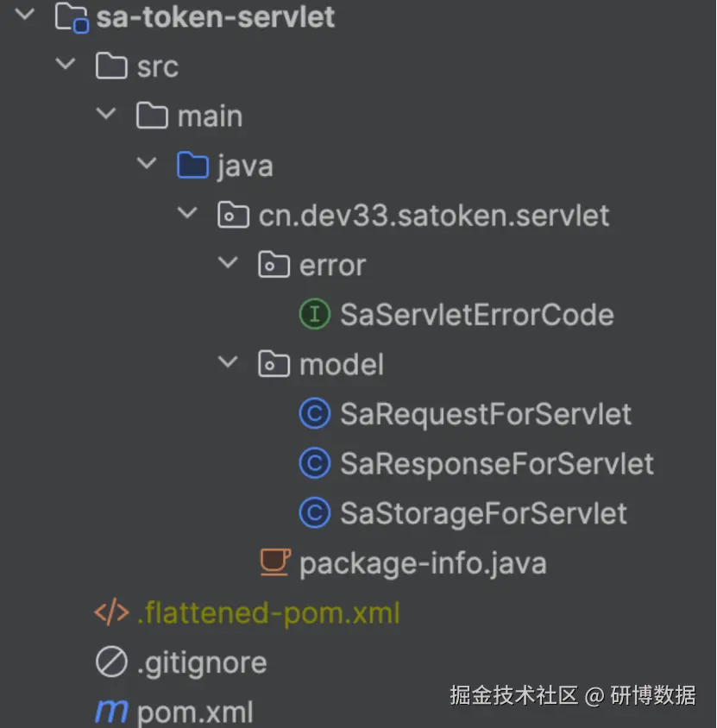Click the SaStorageForServlet class icon

pyautogui.click(x=315, y=513)
